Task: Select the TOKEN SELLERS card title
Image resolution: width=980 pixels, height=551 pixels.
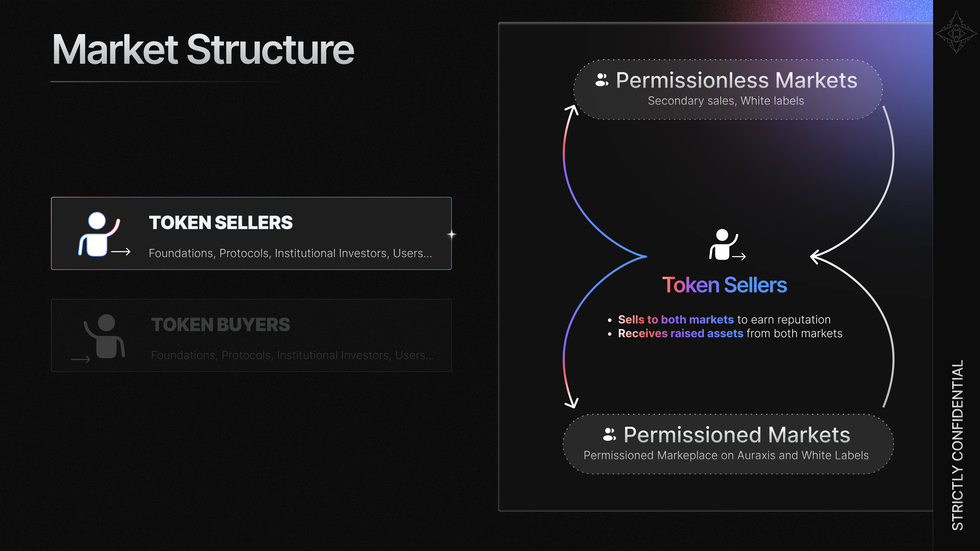Action: point(221,223)
